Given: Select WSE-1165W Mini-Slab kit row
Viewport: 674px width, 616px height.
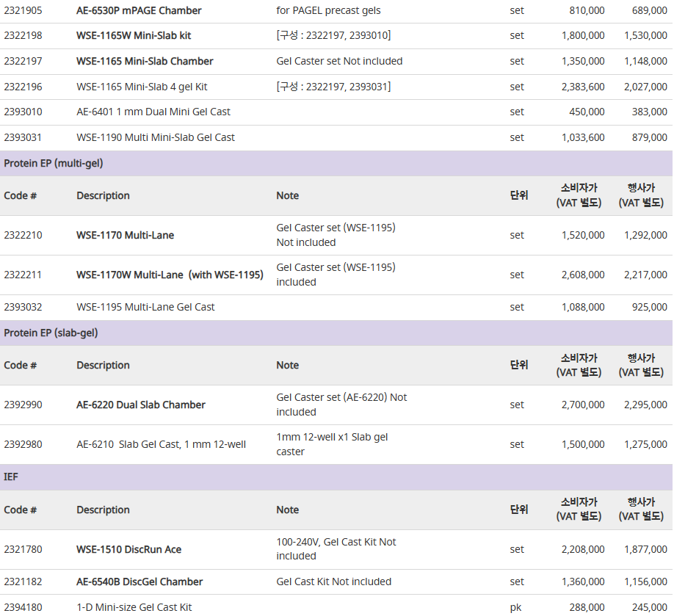Looking at the screenshot, I should (x=336, y=36).
